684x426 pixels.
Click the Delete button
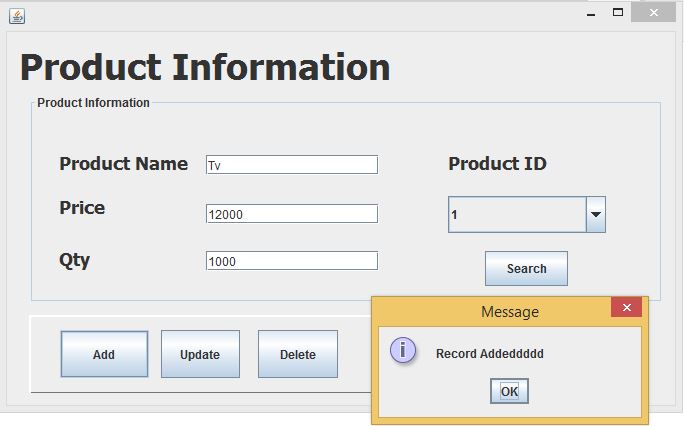[x=298, y=354]
